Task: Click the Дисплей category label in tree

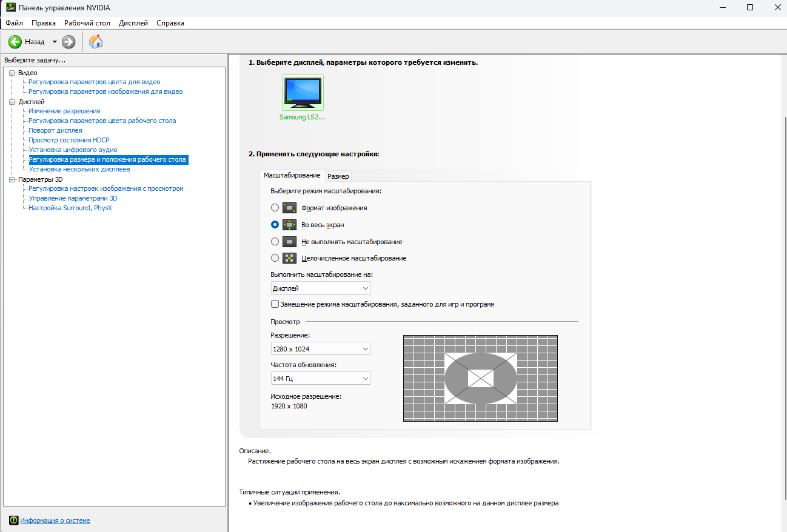Action: coord(31,102)
